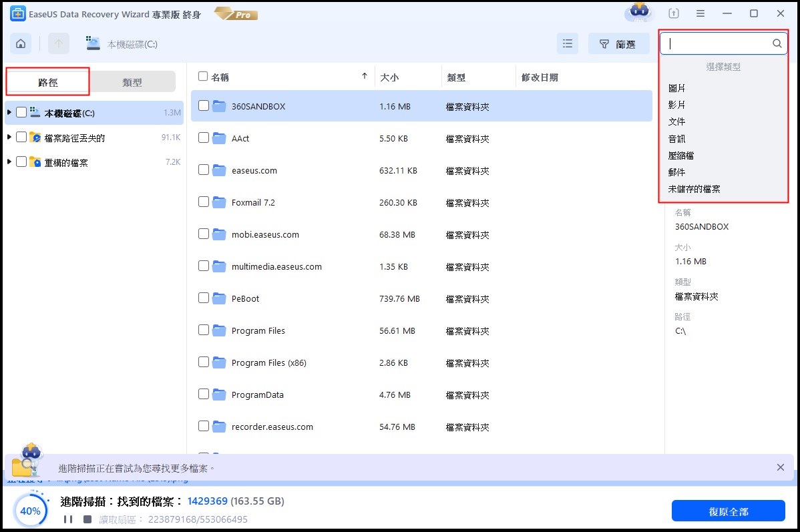Viewport: 800px width, 532px height.
Task: Pause the advanced scan
Action: tap(68, 519)
